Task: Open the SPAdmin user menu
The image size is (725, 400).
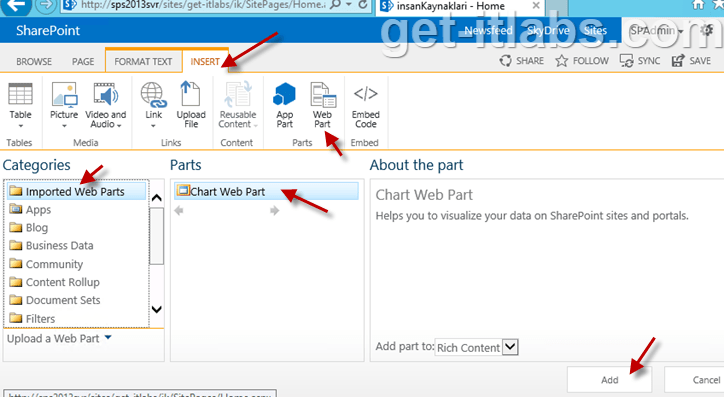Action: (656, 31)
